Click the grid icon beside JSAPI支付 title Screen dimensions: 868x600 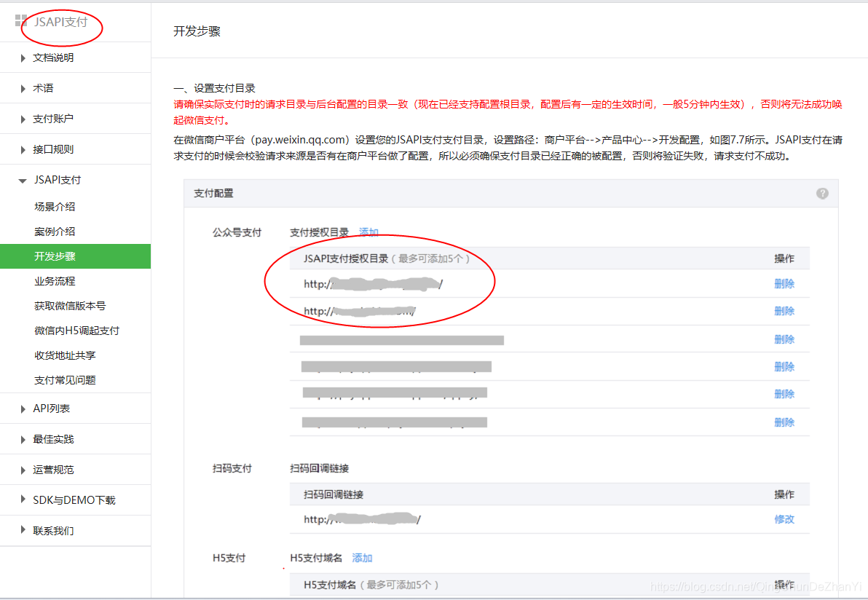click(x=20, y=21)
